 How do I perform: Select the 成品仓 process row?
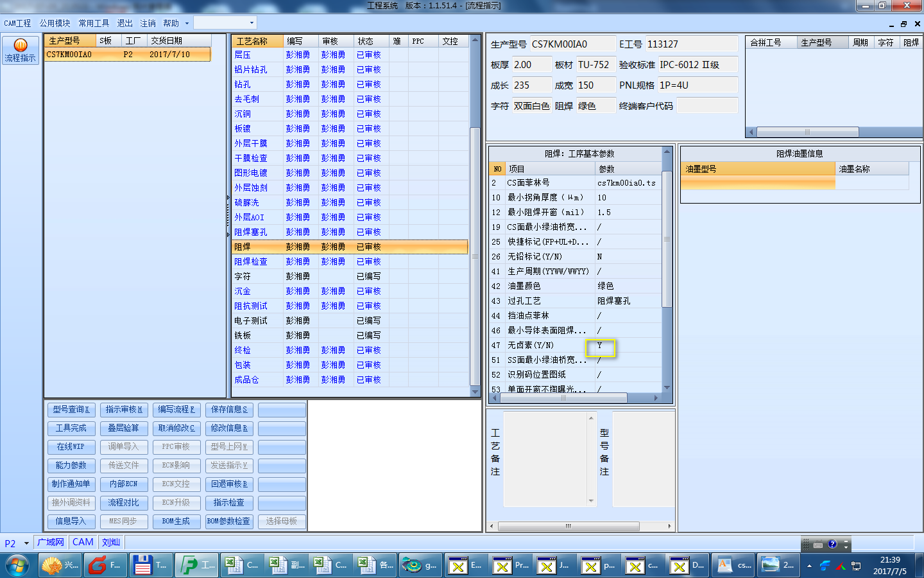pyautogui.click(x=350, y=380)
